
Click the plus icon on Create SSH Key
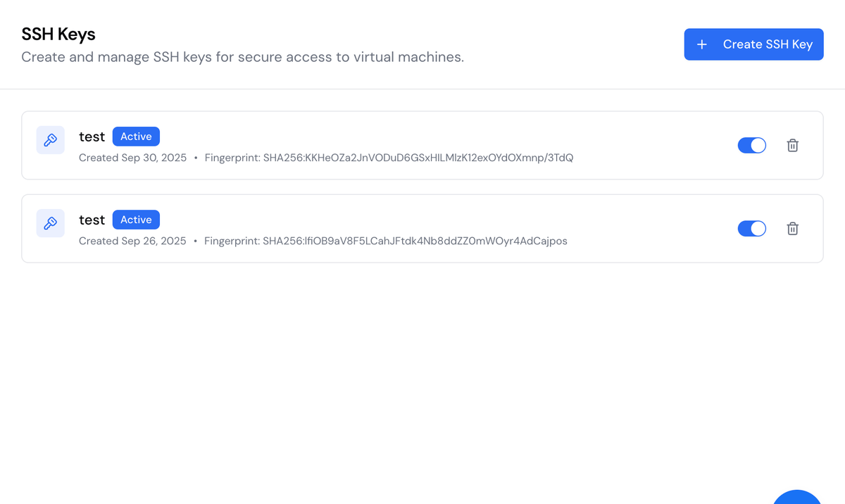coord(701,44)
